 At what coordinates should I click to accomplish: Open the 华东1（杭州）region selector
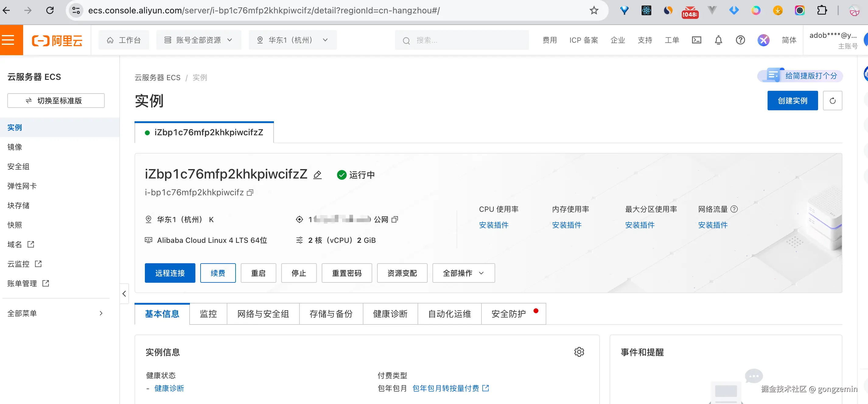(x=292, y=40)
